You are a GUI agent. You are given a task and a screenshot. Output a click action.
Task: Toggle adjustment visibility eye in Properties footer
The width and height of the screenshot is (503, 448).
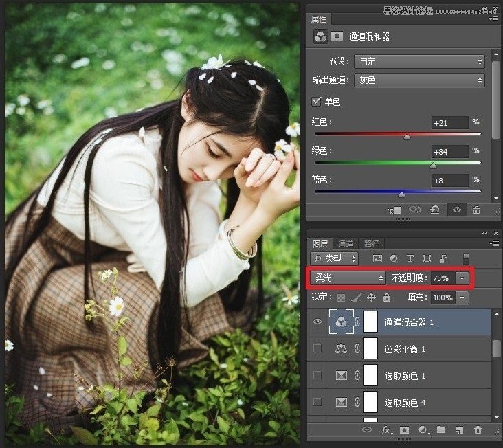457,210
